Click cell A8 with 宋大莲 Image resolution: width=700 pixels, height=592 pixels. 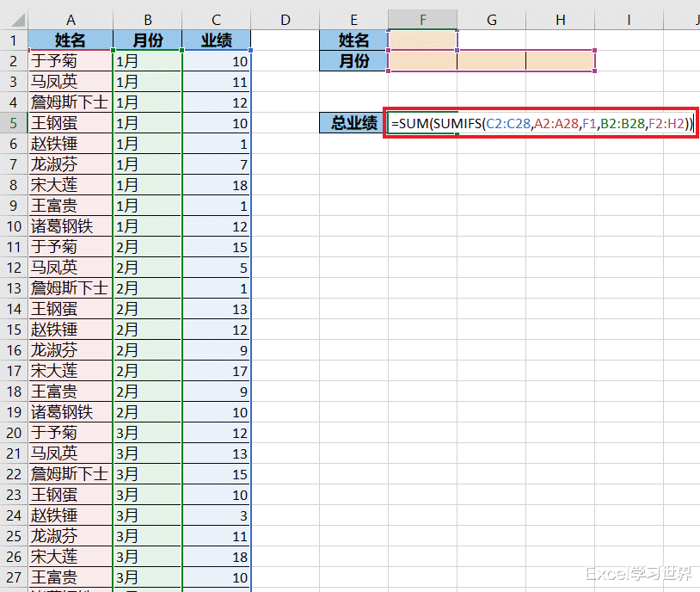71,185
